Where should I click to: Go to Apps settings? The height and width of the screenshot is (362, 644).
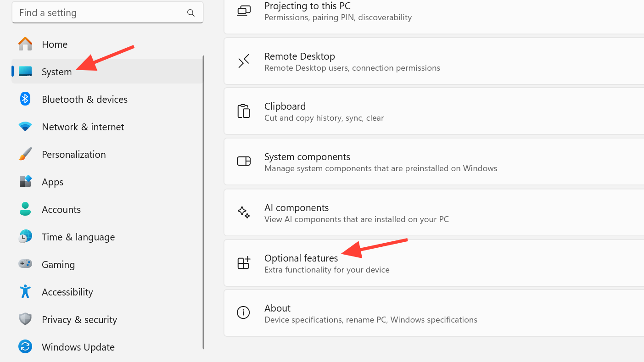pos(52,182)
